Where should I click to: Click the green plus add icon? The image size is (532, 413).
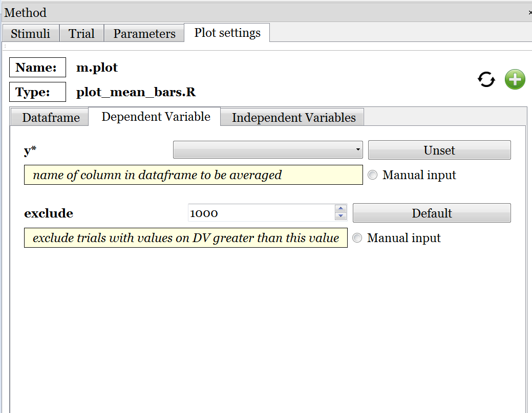515,80
